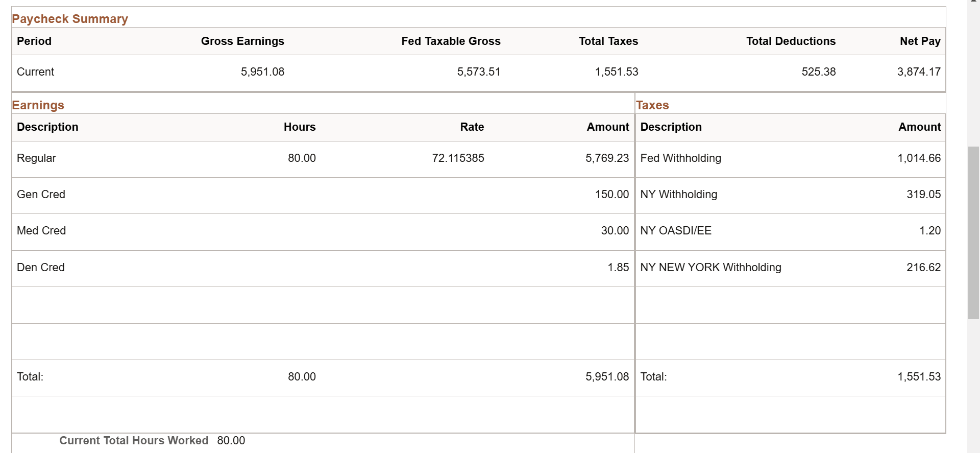This screenshot has width=980, height=453.
Task: Select the Earnings total amount 5,951.08
Action: [x=607, y=377]
